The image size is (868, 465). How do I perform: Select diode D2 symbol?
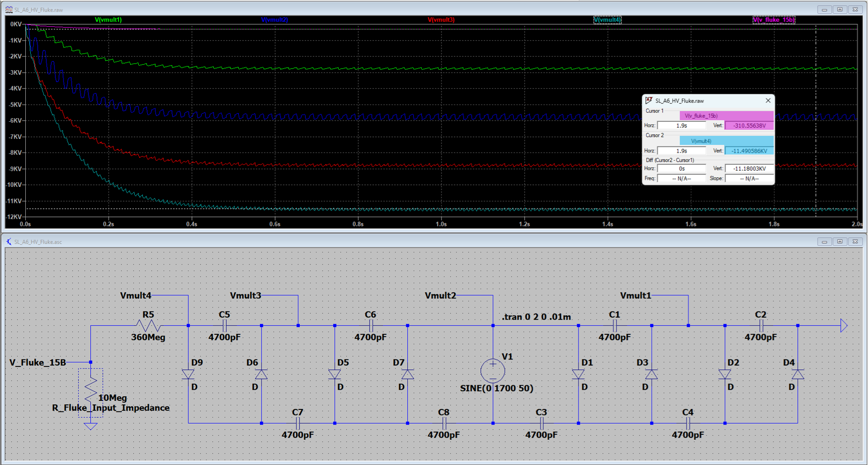[725, 374]
